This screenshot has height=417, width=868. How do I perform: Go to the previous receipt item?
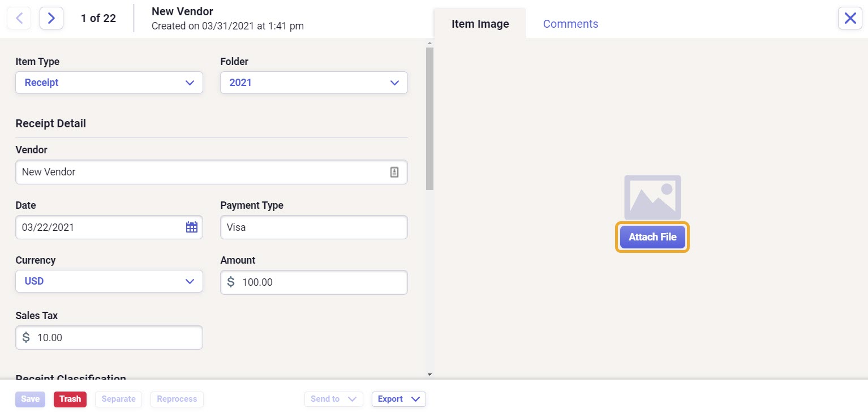19,18
